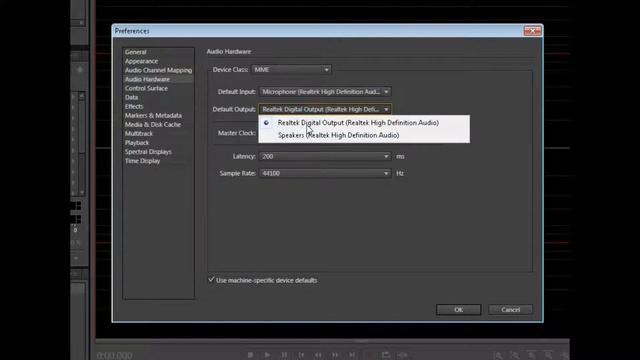Open Effects preferences category
This screenshot has height=360, width=640.
[x=134, y=106]
